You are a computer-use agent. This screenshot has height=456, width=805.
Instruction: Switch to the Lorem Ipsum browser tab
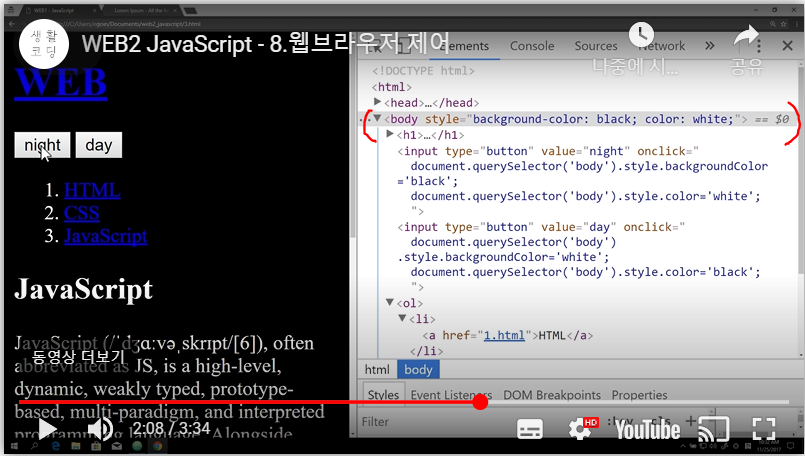(x=141, y=10)
